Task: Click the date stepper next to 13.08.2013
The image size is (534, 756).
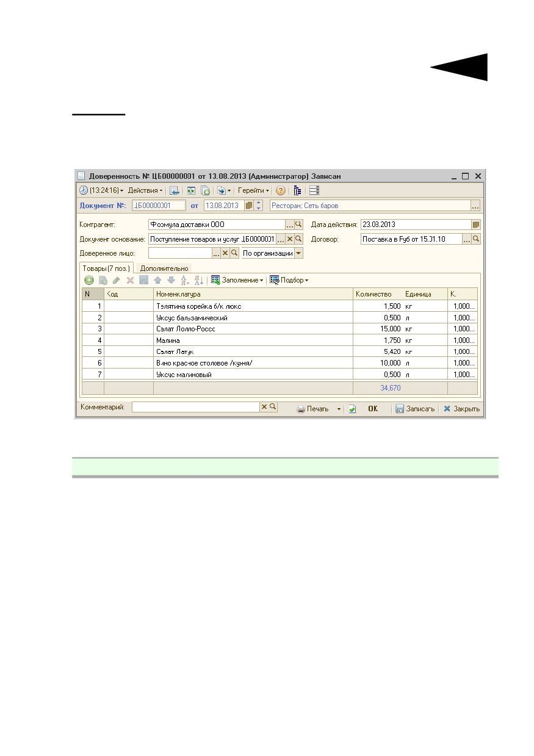Action: tap(258, 206)
